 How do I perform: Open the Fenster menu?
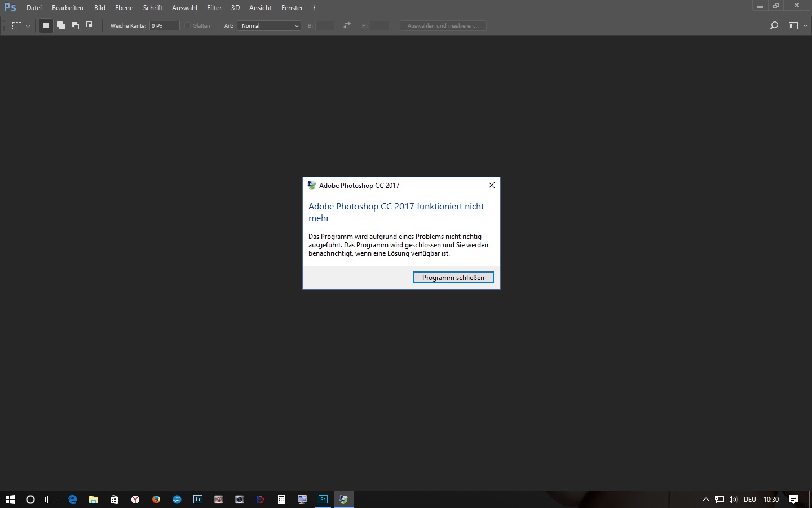(x=292, y=8)
